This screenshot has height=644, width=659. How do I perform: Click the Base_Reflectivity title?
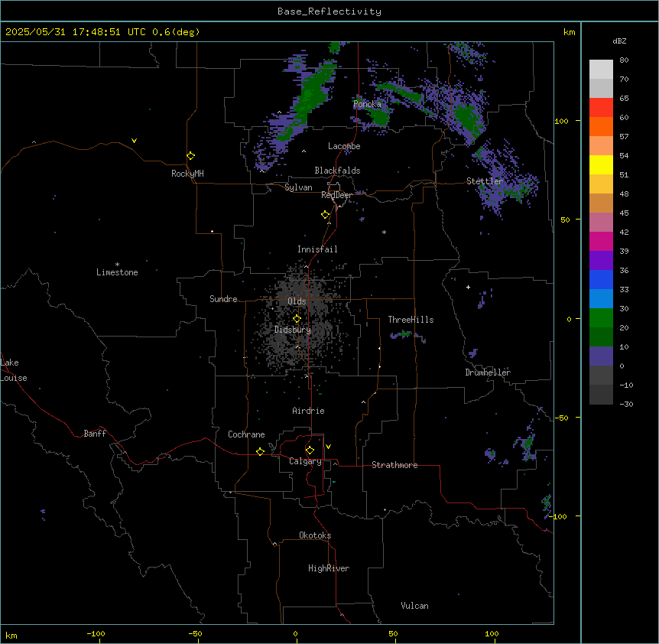[x=329, y=11]
